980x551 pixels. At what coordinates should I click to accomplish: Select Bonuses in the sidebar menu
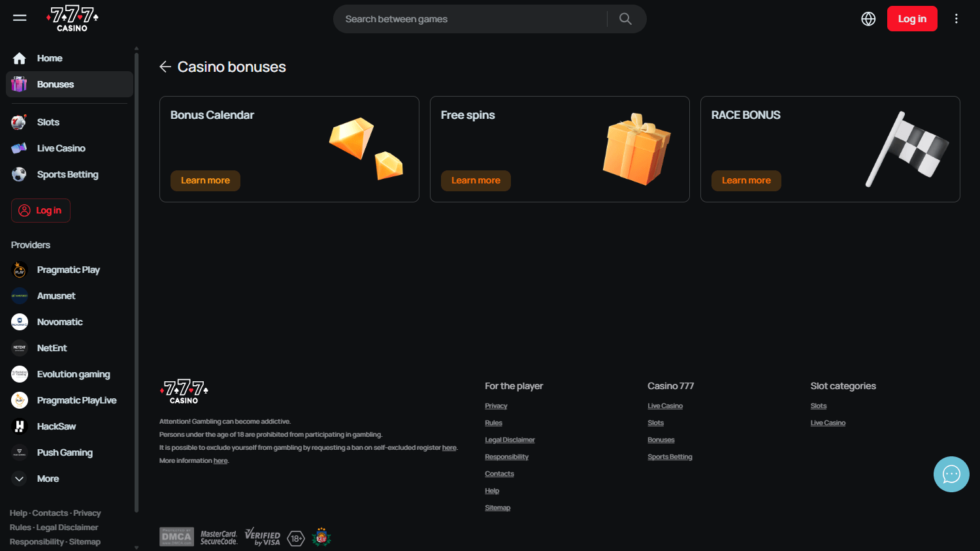pyautogui.click(x=69, y=84)
